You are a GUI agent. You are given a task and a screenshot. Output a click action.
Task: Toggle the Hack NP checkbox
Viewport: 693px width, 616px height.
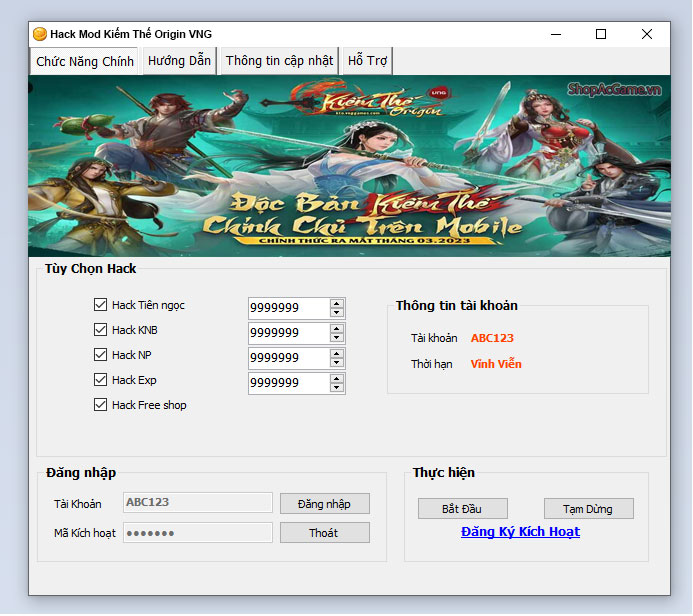(100, 354)
